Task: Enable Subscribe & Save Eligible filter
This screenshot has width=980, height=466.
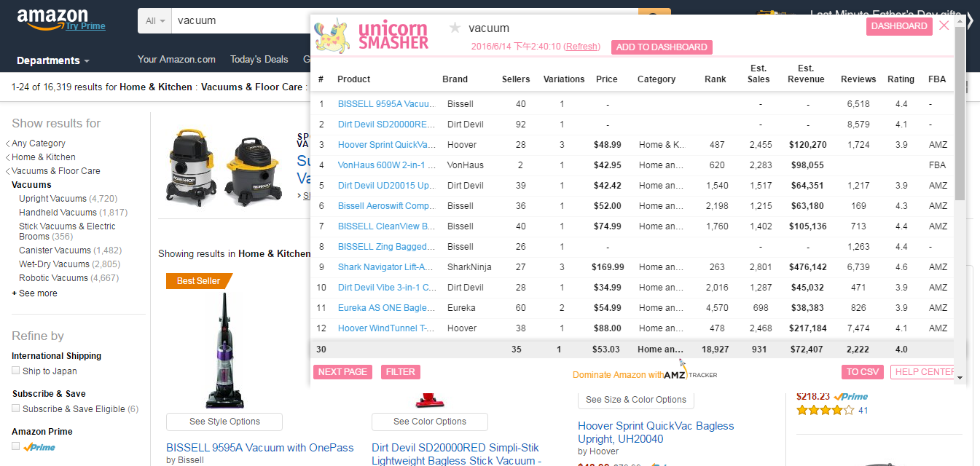Action: [x=16, y=408]
